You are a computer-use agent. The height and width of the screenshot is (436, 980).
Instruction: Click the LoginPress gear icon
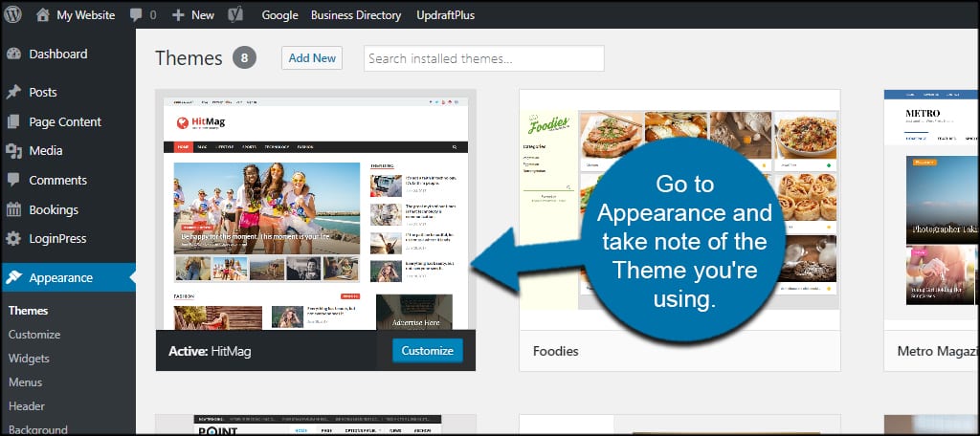click(x=13, y=239)
